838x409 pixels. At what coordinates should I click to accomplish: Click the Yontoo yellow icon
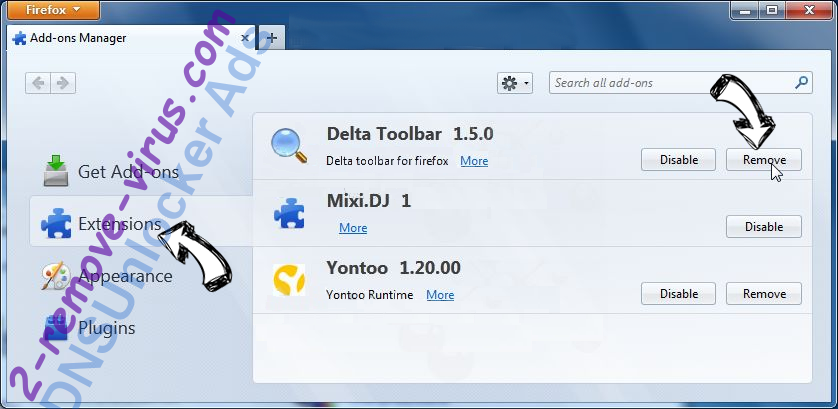[x=289, y=280]
